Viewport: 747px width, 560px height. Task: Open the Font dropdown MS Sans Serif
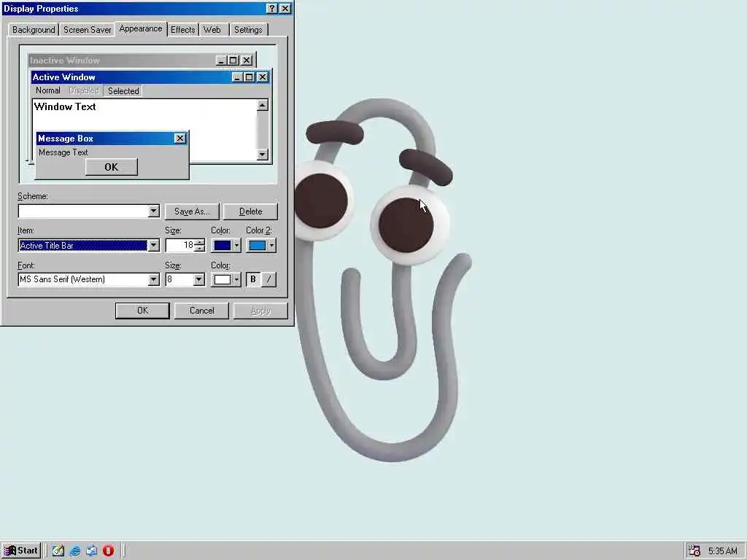click(153, 279)
